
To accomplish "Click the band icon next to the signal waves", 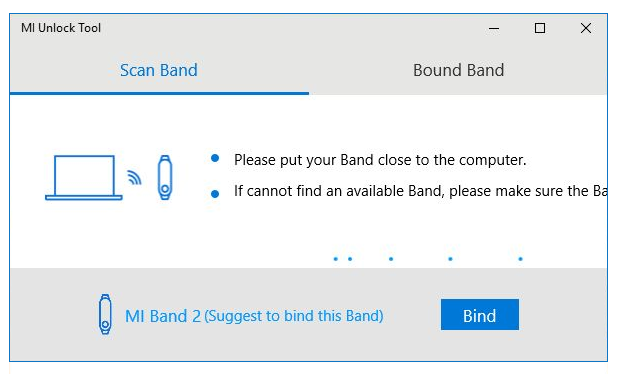I will [165, 177].
